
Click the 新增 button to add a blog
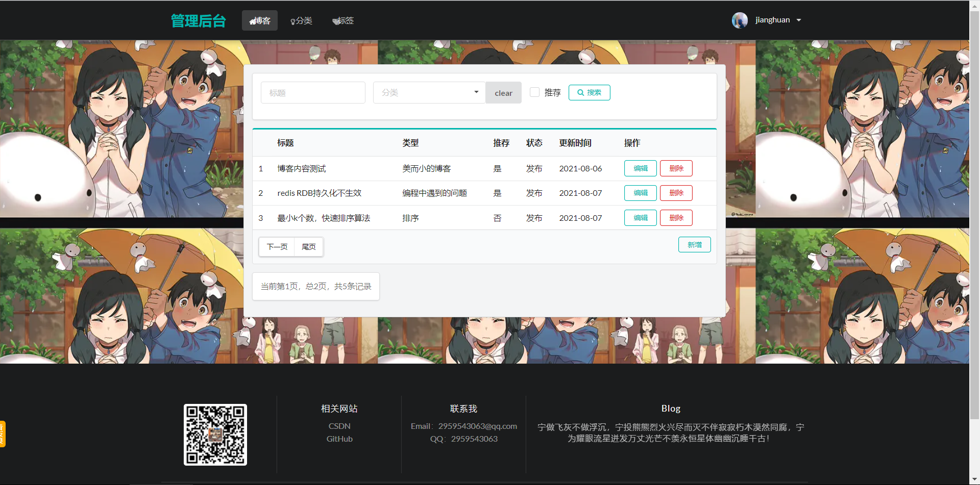[x=694, y=244]
